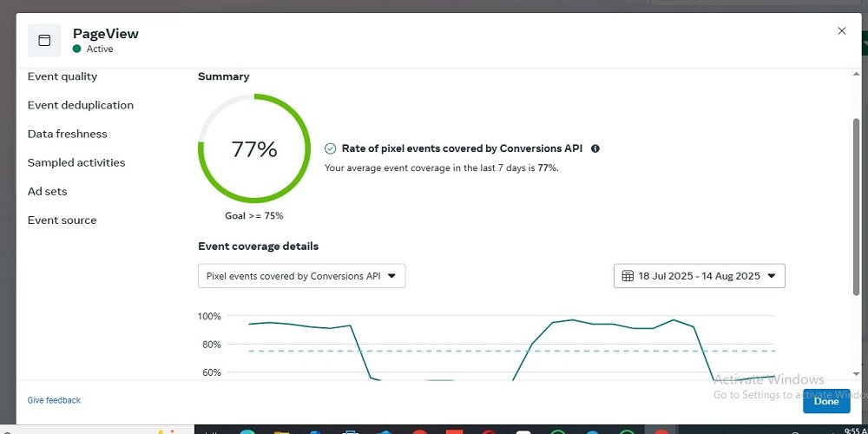Image resolution: width=868 pixels, height=434 pixels.
Task: Click the calendar icon in date picker
Action: [x=628, y=276]
